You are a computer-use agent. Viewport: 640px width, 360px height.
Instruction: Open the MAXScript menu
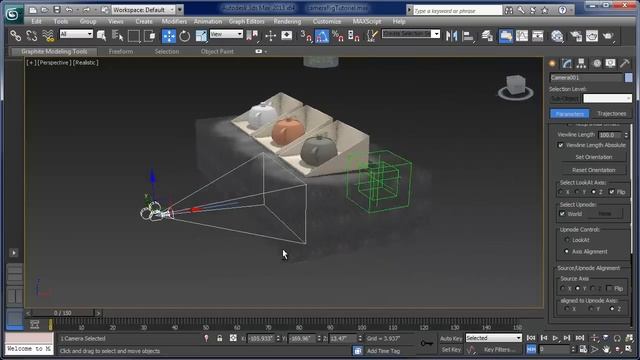click(367, 21)
